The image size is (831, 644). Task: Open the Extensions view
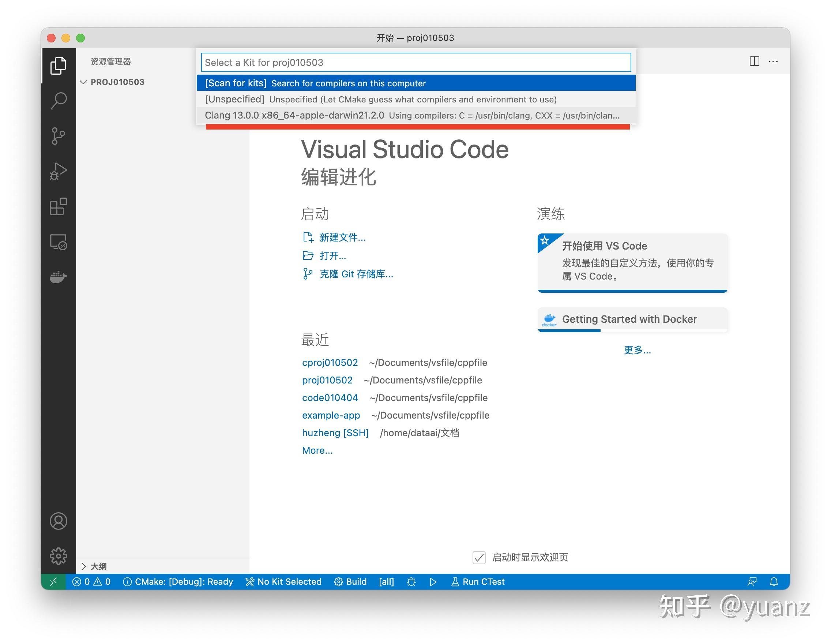59,207
